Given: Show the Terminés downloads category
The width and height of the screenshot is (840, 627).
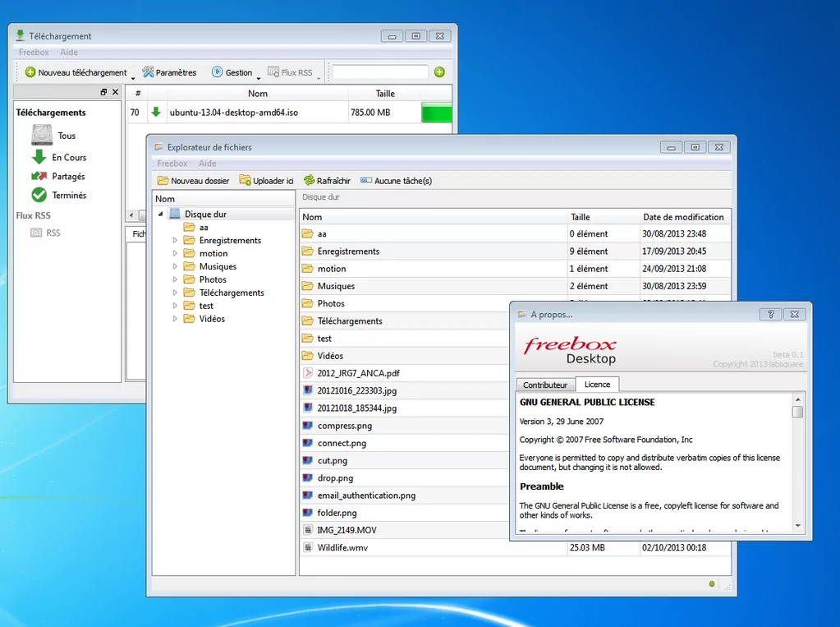Looking at the screenshot, I should (x=69, y=196).
